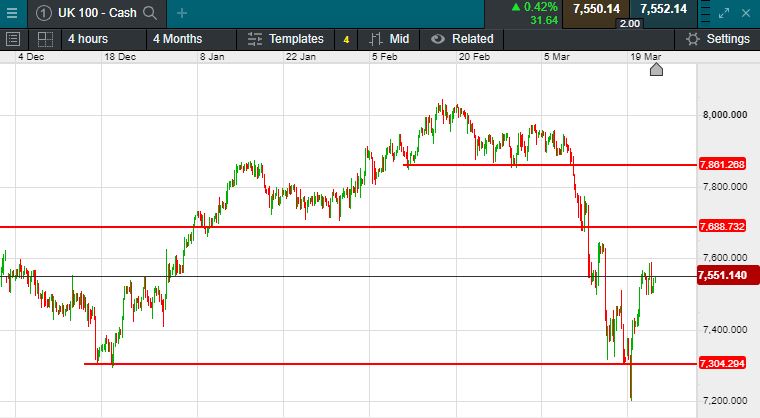Open the Mid price type dropdown
The width and height of the screenshot is (760, 418).
pos(389,39)
